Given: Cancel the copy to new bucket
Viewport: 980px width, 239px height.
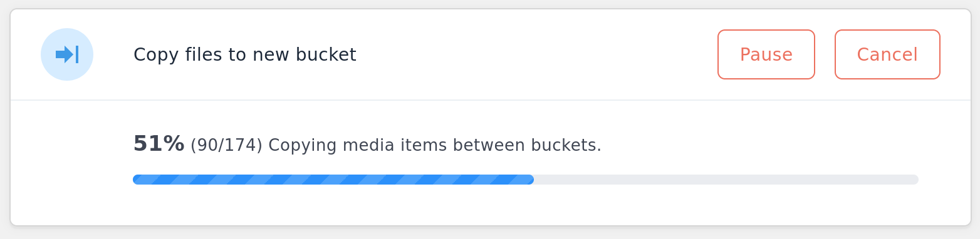Looking at the screenshot, I should (887, 54).
